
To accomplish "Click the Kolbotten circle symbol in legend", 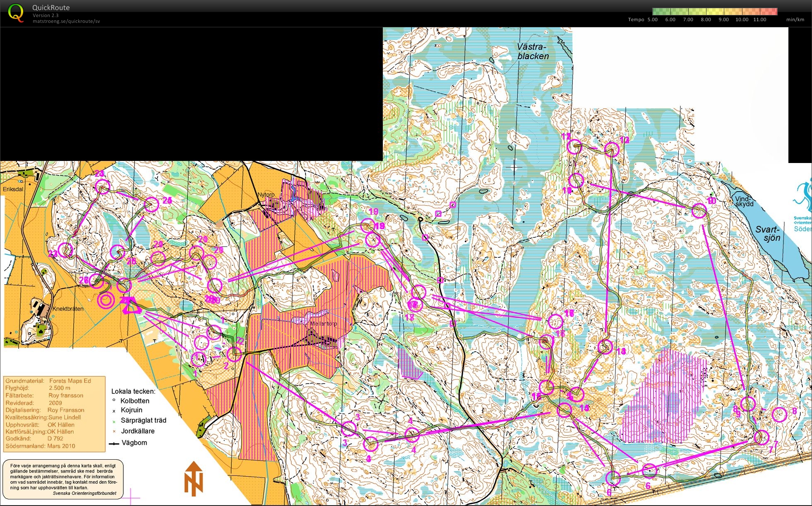I will click(x=114, y=400).
